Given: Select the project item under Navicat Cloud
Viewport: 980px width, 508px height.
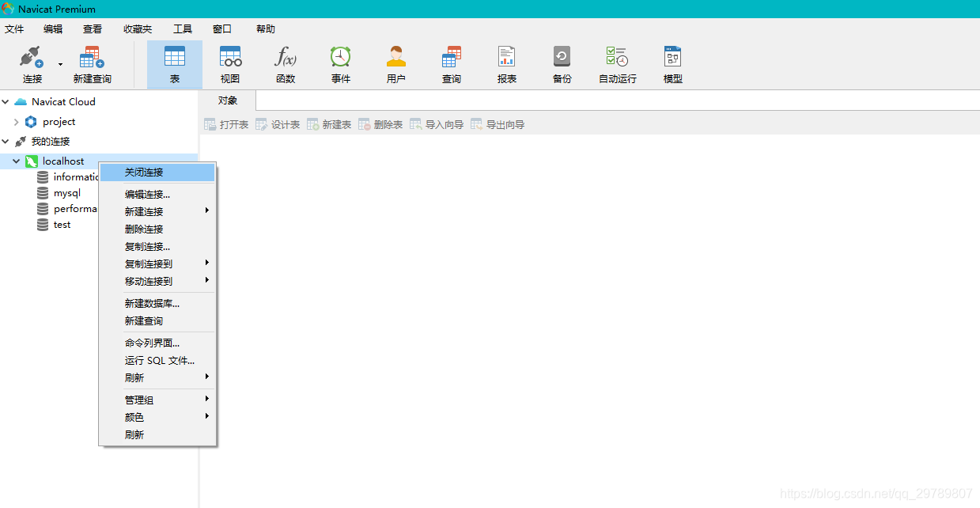Looking at the screenshot, I should tap(59, 122).
